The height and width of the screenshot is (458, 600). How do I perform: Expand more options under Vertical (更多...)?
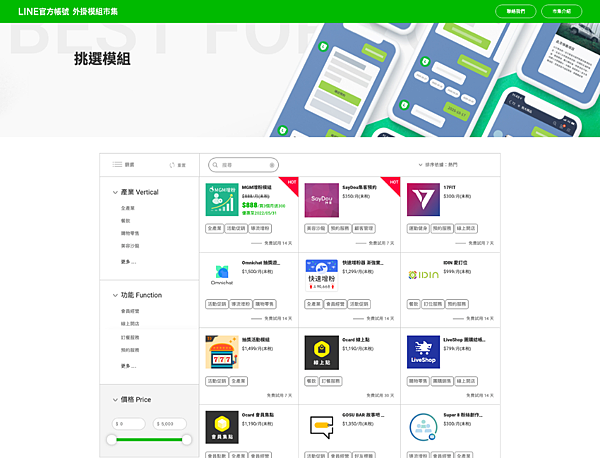tap(128, 262)
